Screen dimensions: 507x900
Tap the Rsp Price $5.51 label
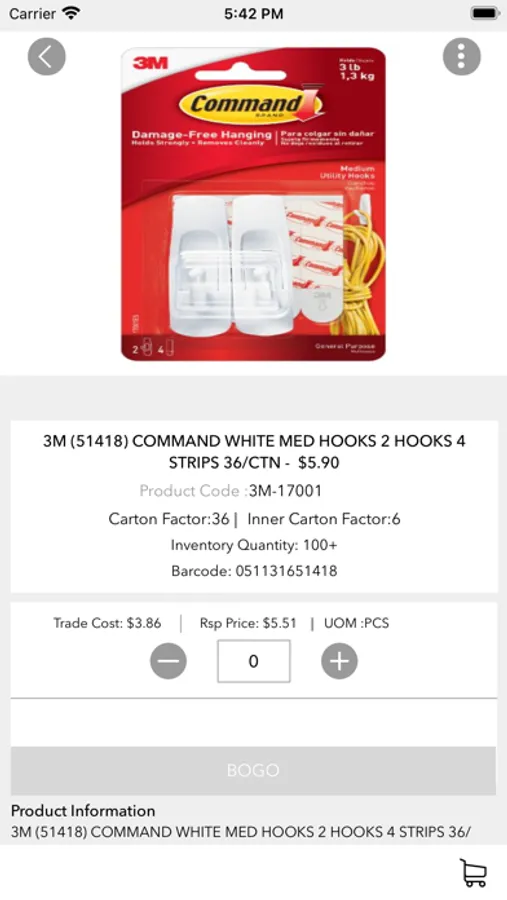248,623
